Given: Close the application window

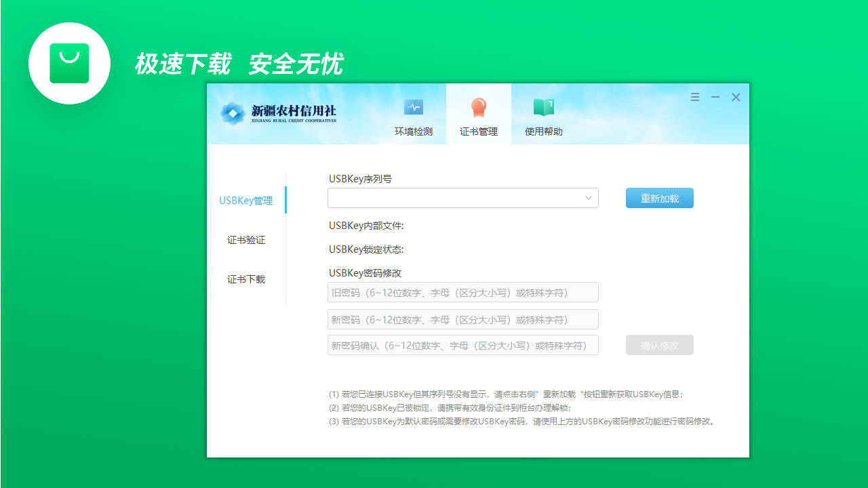Looking at the screenshot, I should click(736, 97).
